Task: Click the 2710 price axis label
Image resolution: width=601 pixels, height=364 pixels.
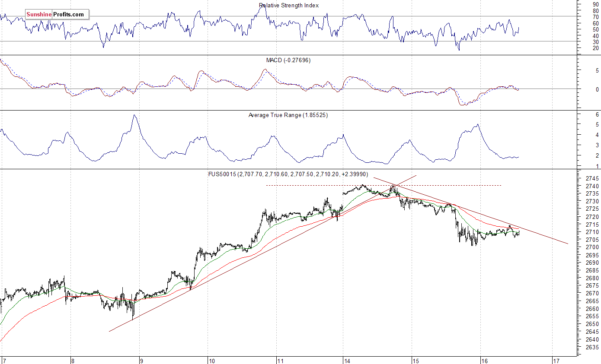Action: [592, 232]
